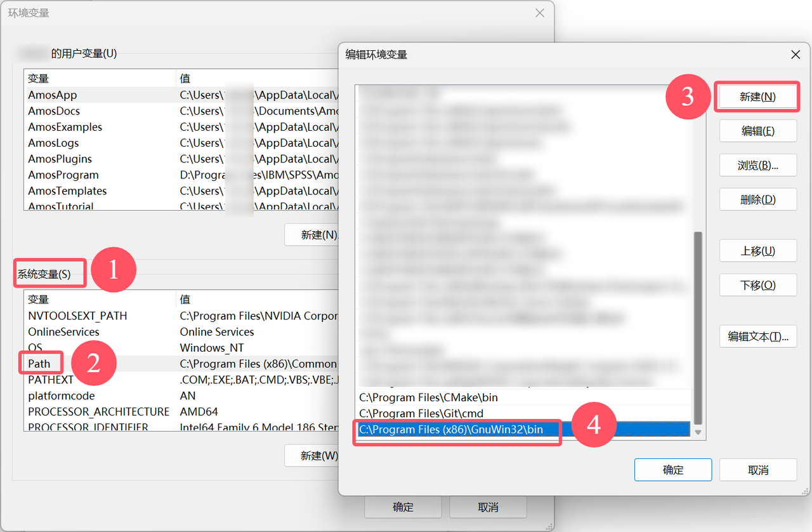
Task: Cancel edit dialog with 取消 button
Action: pos(758,470)
